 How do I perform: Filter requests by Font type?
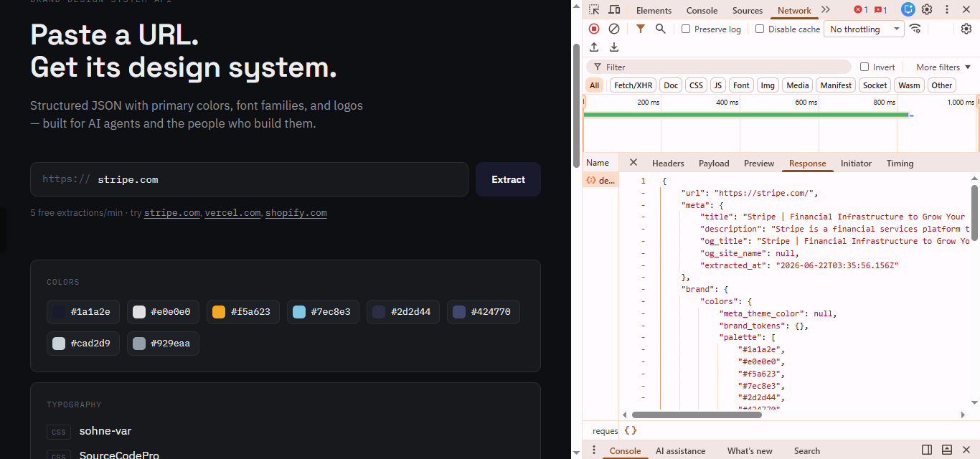(x=741, y=85)
